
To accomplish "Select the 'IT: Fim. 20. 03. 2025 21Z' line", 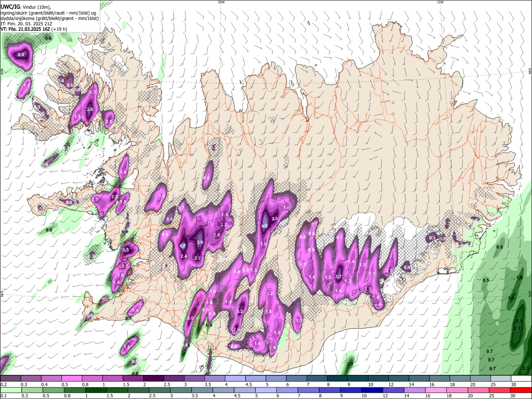I will [x=26, y=24].
